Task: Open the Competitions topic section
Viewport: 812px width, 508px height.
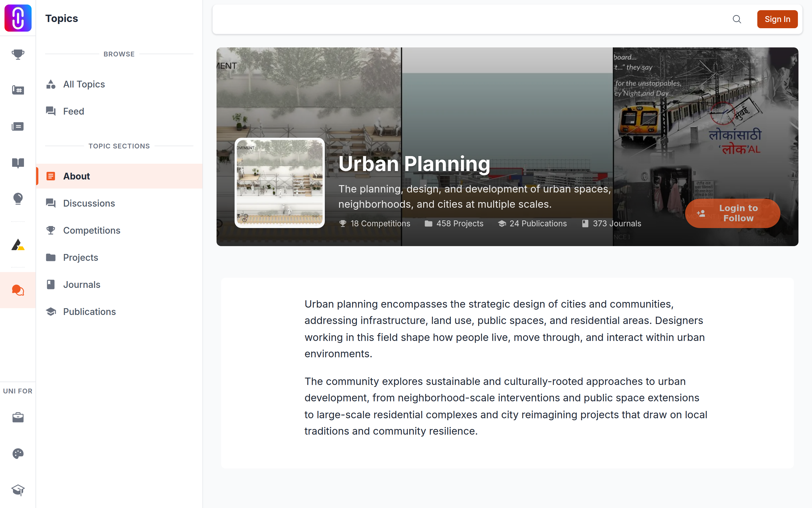Action: [119, 230]
